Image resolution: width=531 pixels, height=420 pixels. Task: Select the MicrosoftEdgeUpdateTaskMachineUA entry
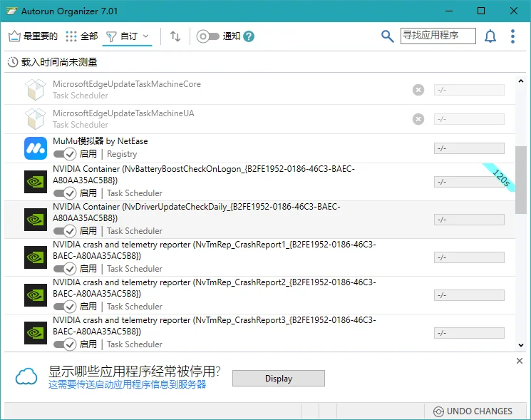(x=259, y=119)
